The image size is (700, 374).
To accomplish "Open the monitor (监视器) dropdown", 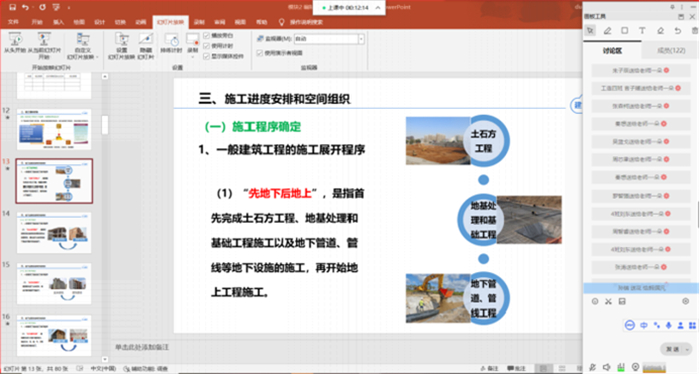I will [361, 39].
